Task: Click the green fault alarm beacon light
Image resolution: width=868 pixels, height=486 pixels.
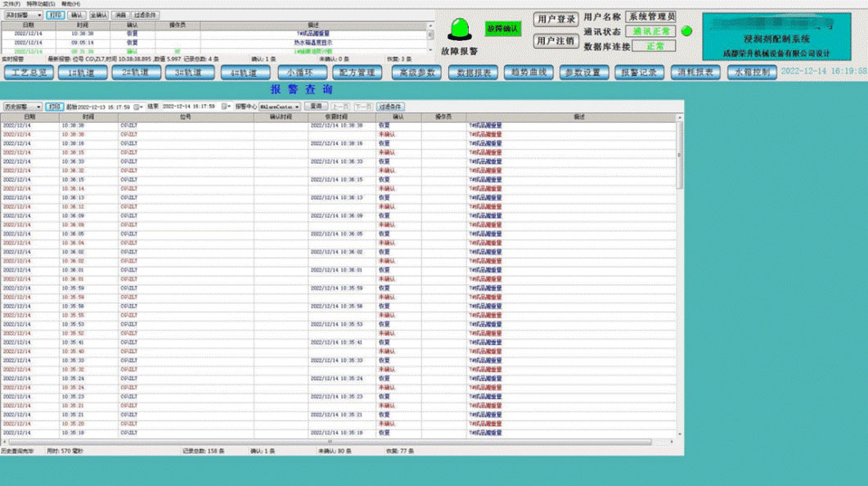Action: pos(458,30)
